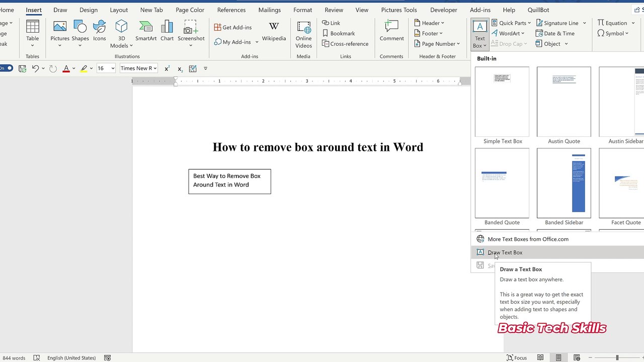Insert 3D Models
The height and width of the screenshot is (362, 644).
pyautogui.click(x=121, y=34)
